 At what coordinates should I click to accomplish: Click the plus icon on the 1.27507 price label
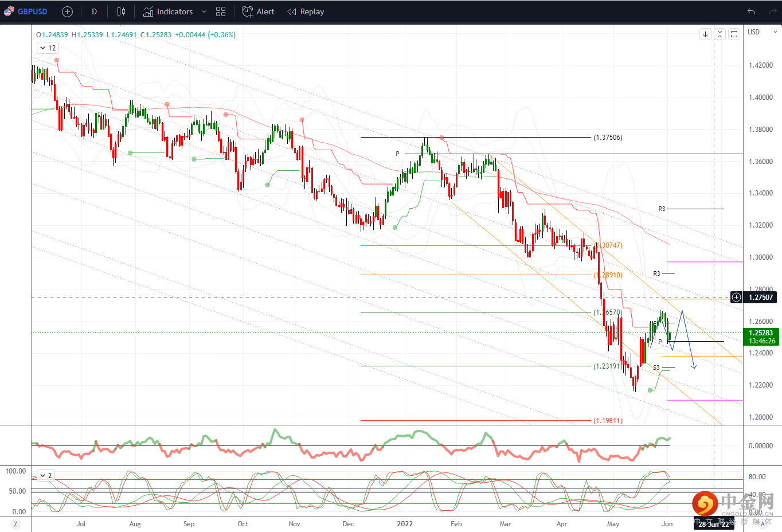pyautogui.click(x=737, y=297)
